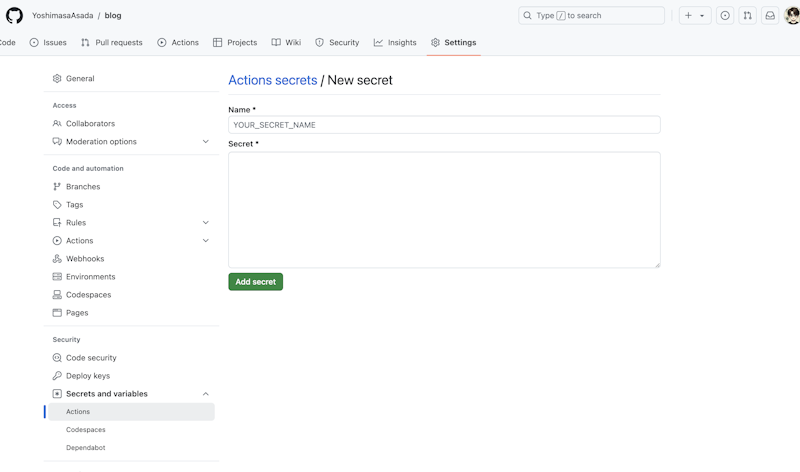Focus the search bar at top

coord(591,15)
